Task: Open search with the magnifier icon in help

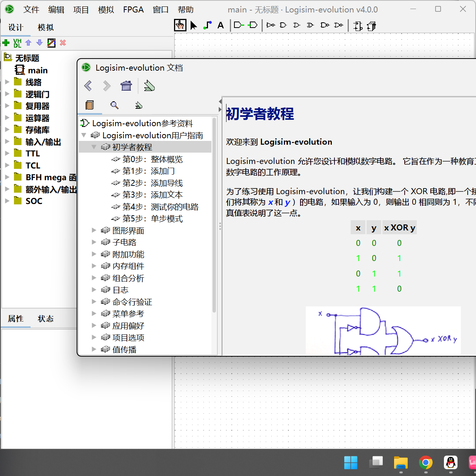Action: tap(114, 105)
